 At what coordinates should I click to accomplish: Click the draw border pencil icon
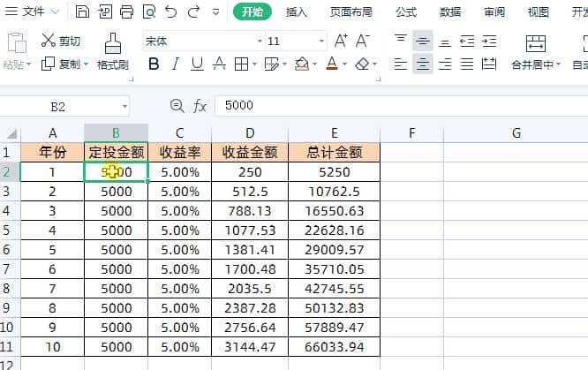pos(272,64)
